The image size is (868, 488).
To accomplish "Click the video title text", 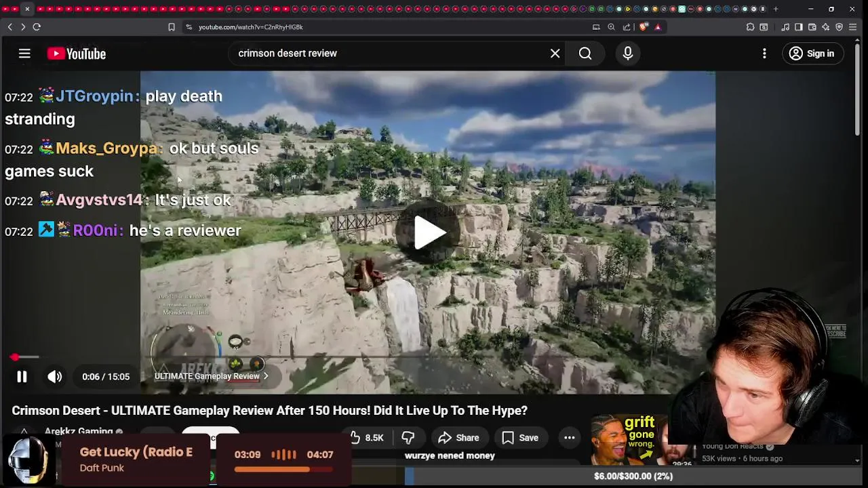I will [269, 411].
